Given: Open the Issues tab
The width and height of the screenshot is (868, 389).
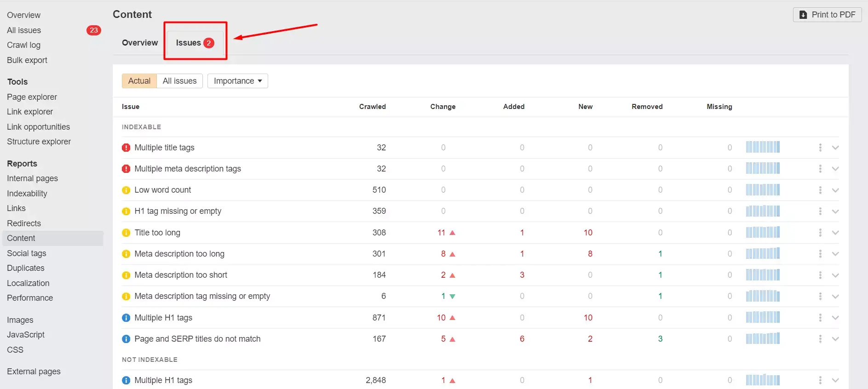Looking at the screenshot, I should click(x=195, y=43).
